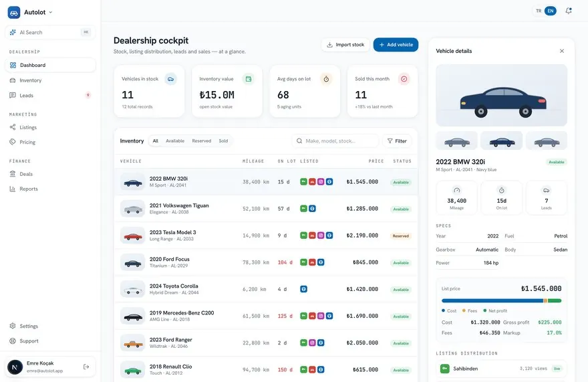Click the red car listing icon in Renault Clio row
The height and width of the screenshot is (382, 588).
312,369
